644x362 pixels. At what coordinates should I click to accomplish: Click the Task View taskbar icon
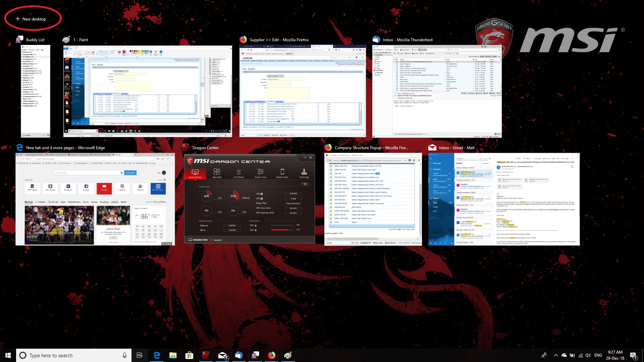140,355
